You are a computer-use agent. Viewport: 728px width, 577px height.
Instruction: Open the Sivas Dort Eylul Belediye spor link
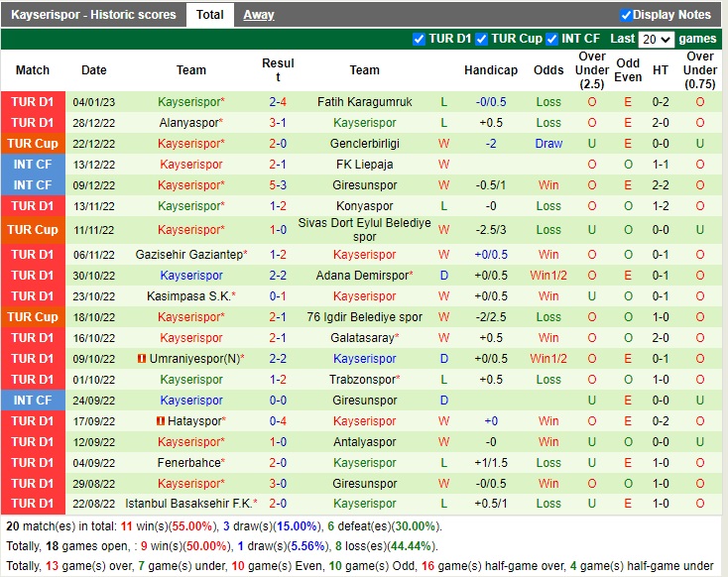coord(364,230)
